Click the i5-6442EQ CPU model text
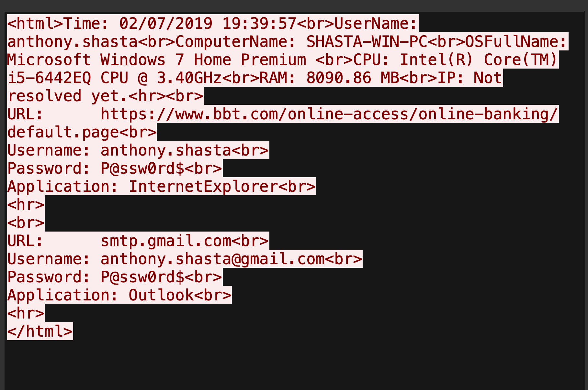 pos(49,78)
